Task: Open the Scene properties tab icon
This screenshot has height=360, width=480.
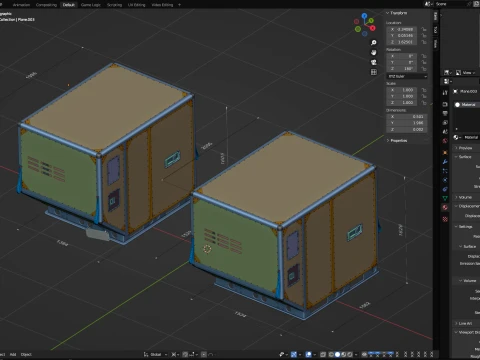Action: 445,132
